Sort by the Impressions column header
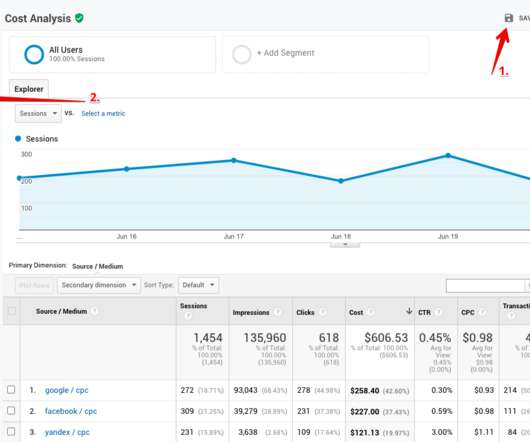 pos(251,313)
